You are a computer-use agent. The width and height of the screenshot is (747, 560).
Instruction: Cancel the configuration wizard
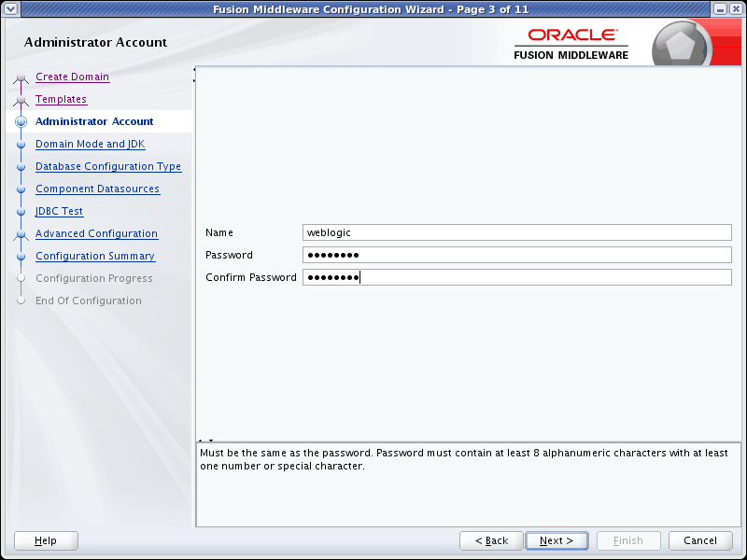[x=700, y=540]
